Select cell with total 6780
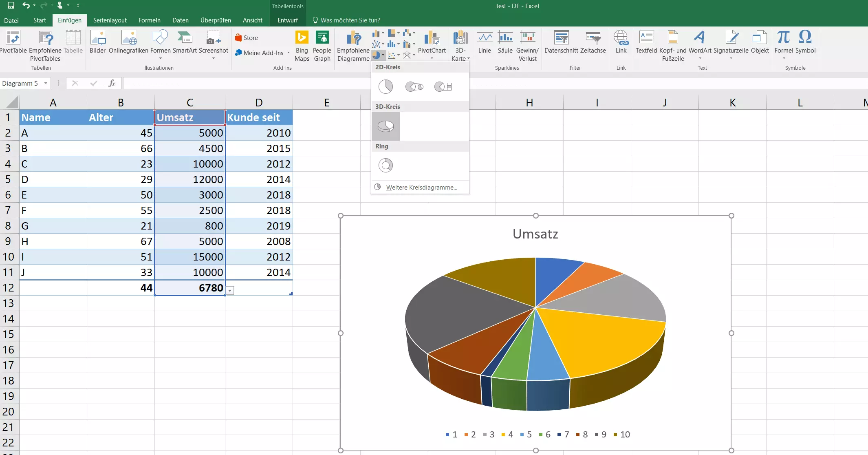 click(190, 288)
